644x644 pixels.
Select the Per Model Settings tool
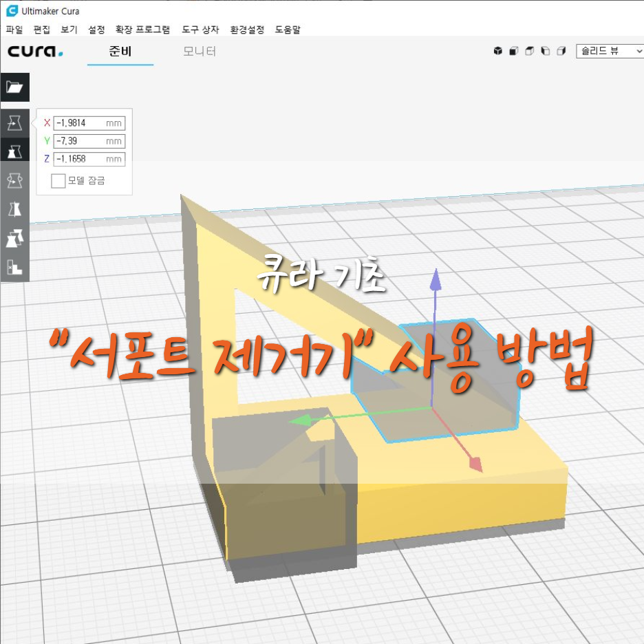(14, 238)
